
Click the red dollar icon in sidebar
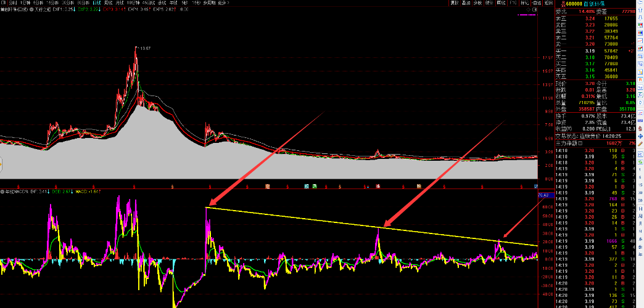pyautogui.click(x=640, y=128)
